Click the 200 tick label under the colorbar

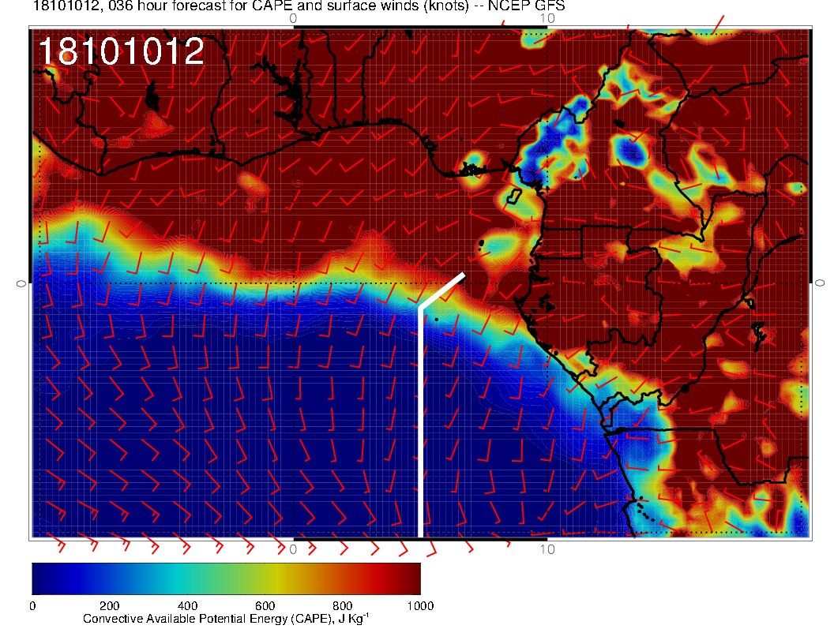109,606
